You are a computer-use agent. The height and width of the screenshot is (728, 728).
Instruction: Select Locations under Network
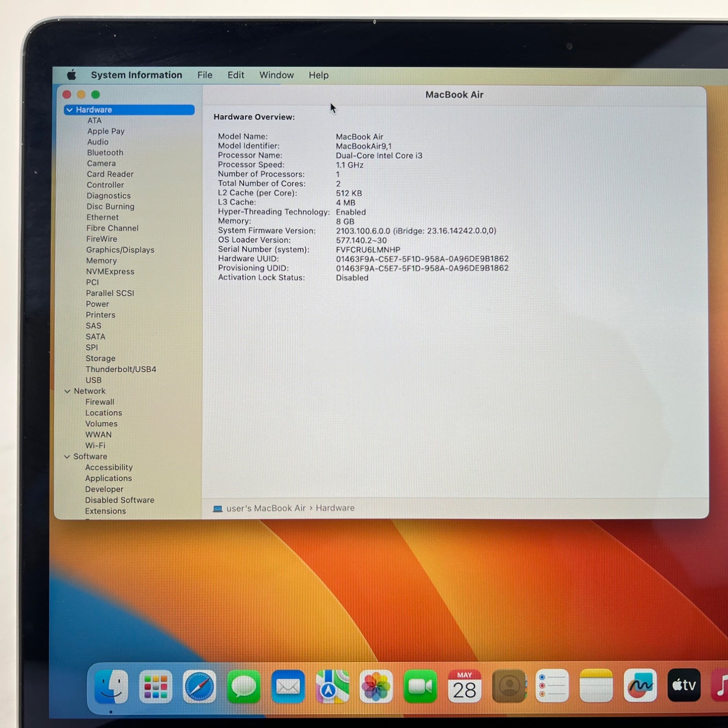tap(104, 413)
